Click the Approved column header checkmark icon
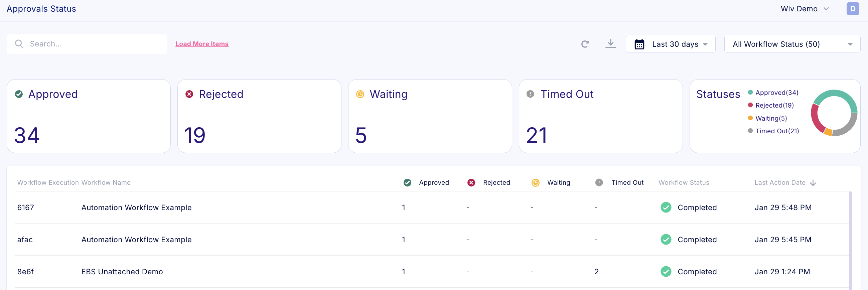 click(x=407, y=182)
